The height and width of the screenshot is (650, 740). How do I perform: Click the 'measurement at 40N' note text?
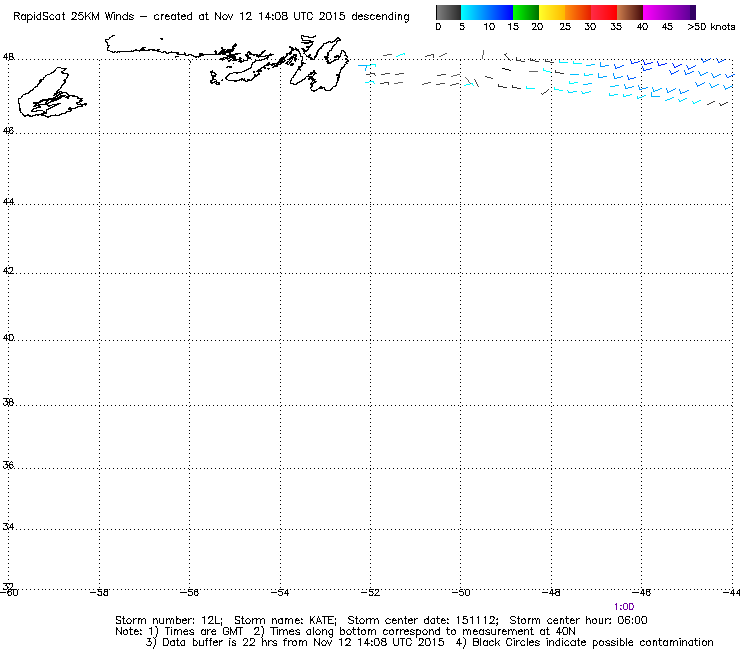[x=518, y=632]
